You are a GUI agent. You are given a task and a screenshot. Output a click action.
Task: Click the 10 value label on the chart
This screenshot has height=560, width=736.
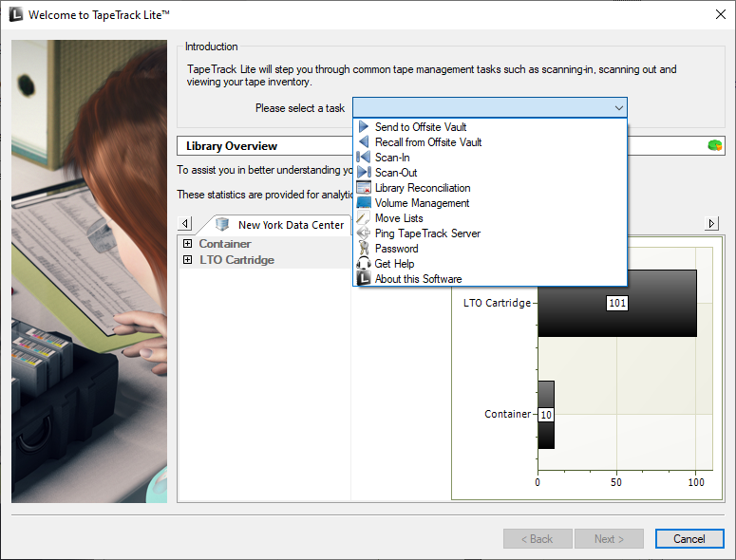pyautogui.click(x=546, y=415)
